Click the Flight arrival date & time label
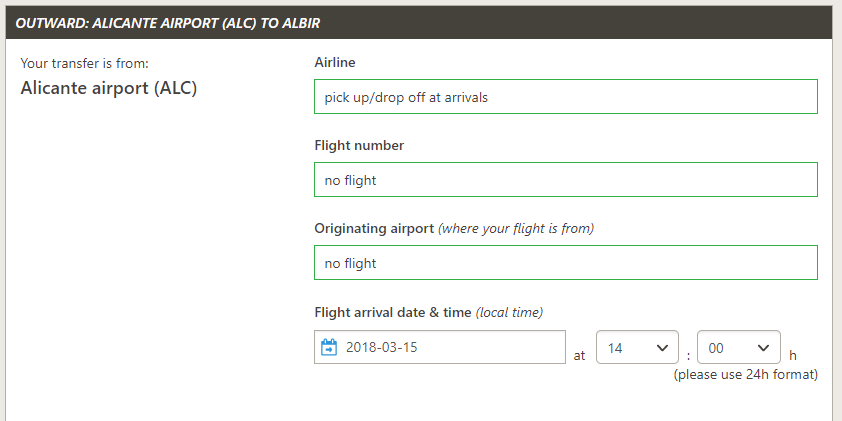The image size is (842, 421). click(x=392, y=312)
